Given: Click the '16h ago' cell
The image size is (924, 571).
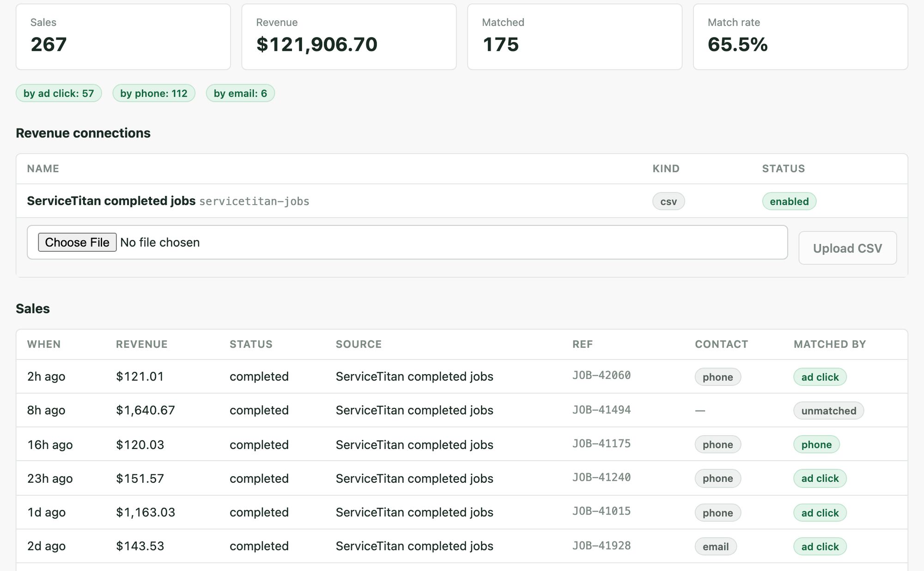Looking at the screenshot, I should (x=50, y=445).
